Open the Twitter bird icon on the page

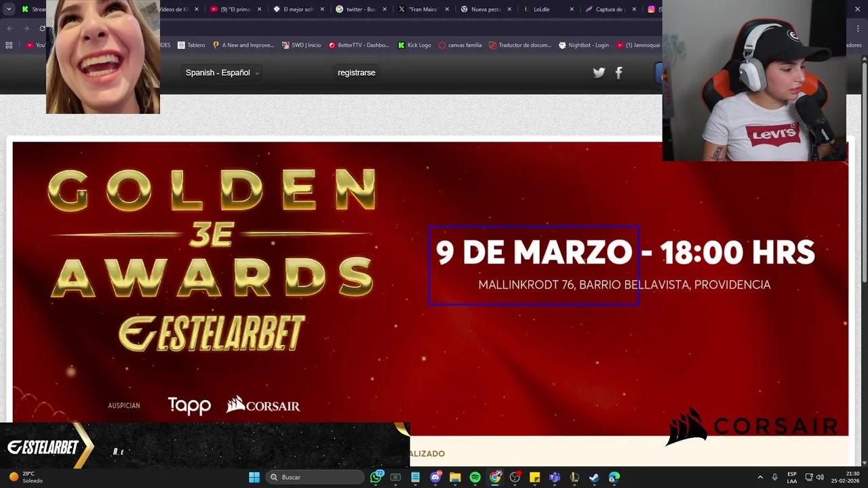point(599,73)
